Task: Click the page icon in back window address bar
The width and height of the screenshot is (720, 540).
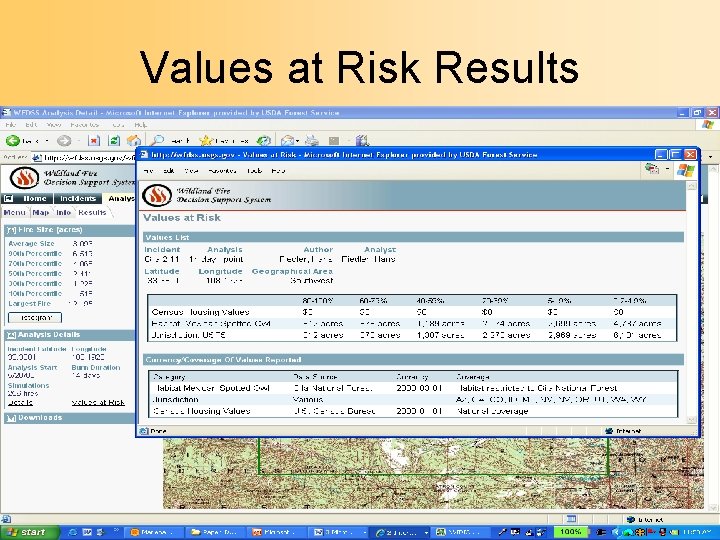Action: 37,158
